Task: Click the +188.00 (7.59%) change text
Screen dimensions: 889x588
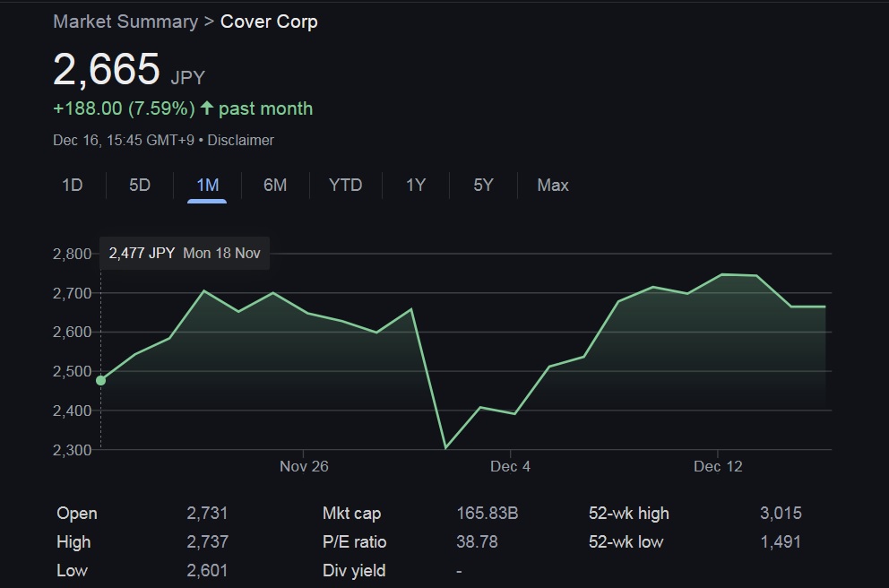Action: tap(124, 108)
